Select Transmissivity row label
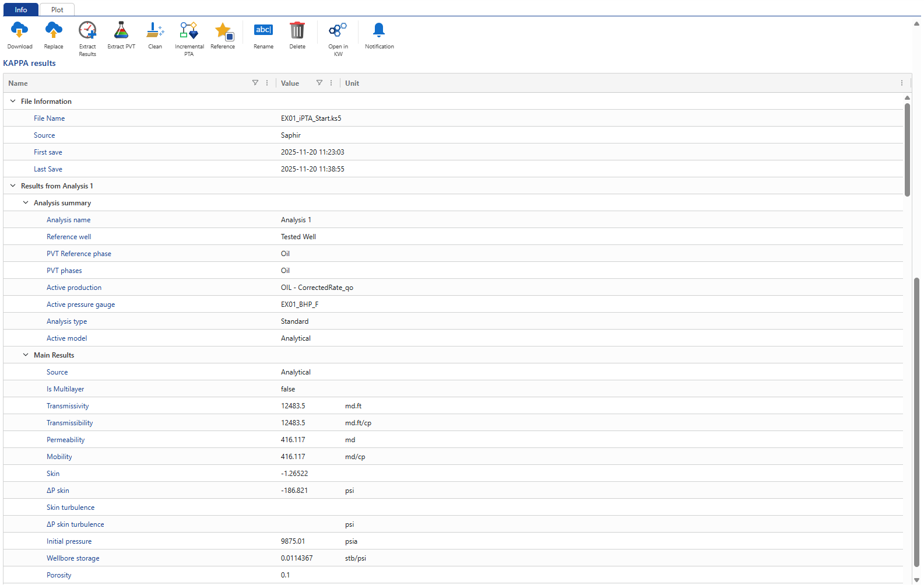924x588 pixels. pyautogui.click(x=68, y=406)
